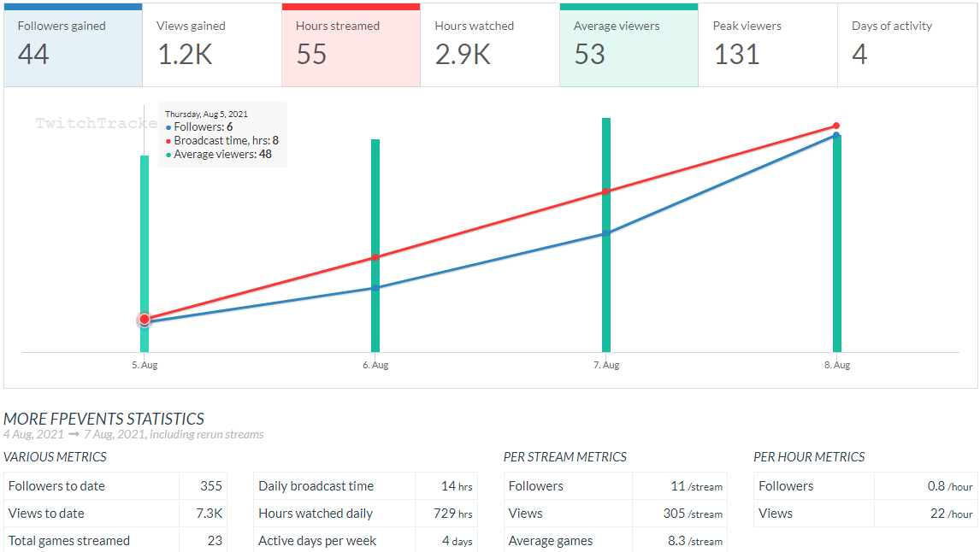
Task: Select the Days of activity tile
Action: click(x=906, y=44)
